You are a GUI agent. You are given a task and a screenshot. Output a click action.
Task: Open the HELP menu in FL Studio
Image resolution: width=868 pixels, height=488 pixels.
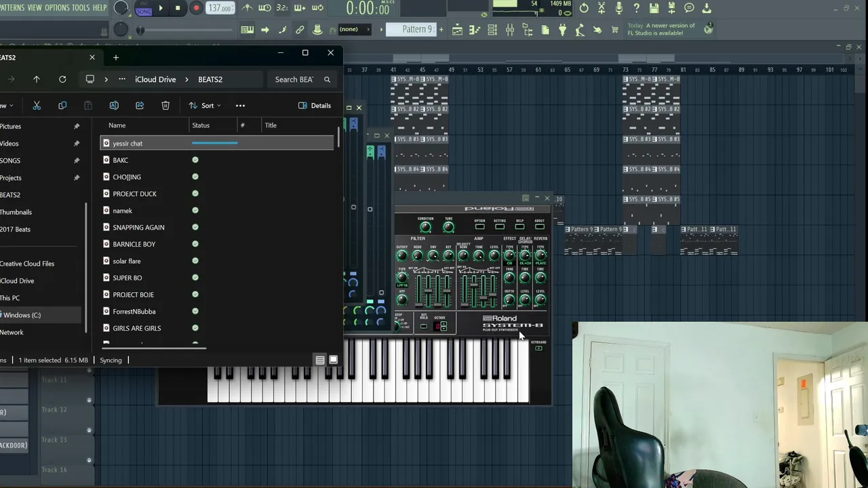pyautogui.click(x=100, y=7)
